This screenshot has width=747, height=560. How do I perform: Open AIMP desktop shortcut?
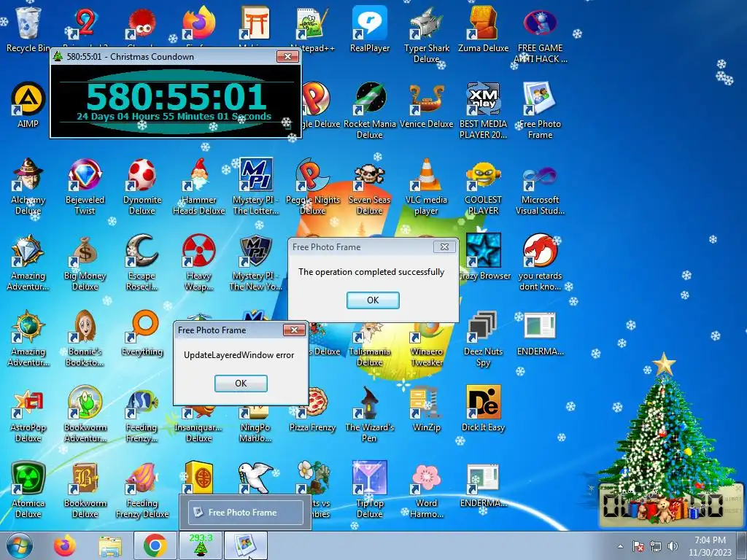[x=28, y=105]
